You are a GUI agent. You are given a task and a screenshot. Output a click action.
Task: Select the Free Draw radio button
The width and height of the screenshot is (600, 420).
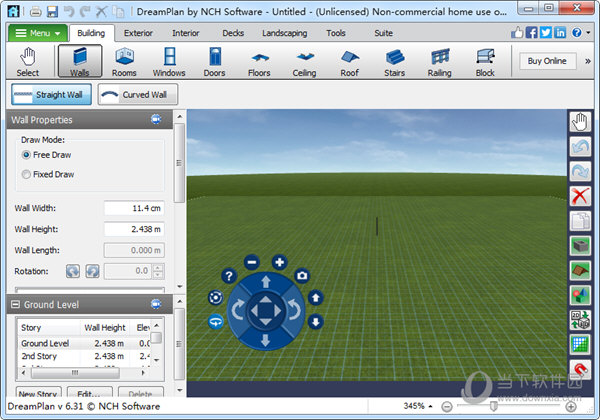pyautogui.click(x=26, y=154)
